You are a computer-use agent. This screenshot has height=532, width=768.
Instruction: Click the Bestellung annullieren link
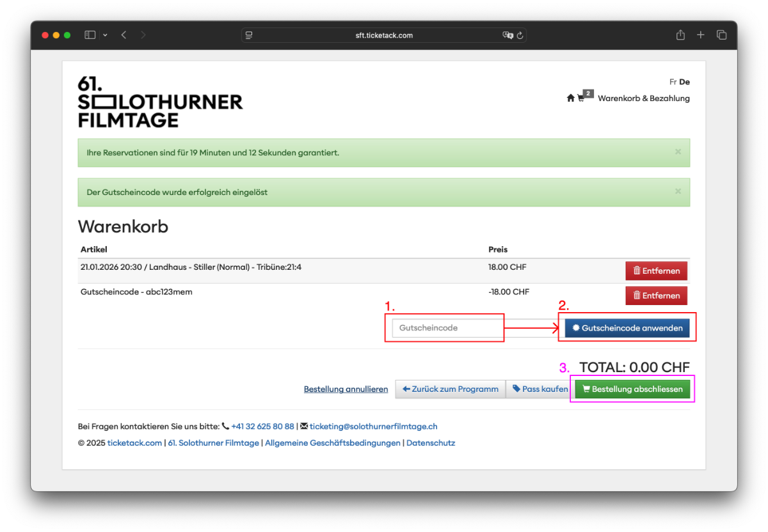346,389
